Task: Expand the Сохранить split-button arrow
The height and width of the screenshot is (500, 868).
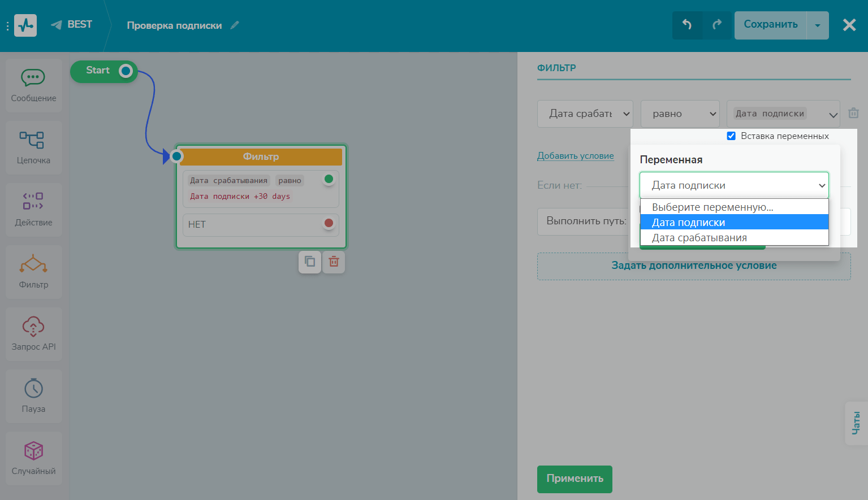Action: point(817,25)
